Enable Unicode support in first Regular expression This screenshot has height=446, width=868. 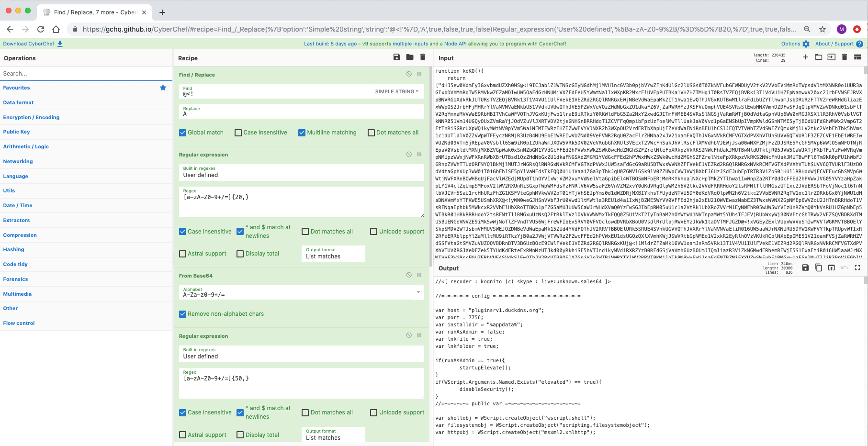[x=374, y=232]
